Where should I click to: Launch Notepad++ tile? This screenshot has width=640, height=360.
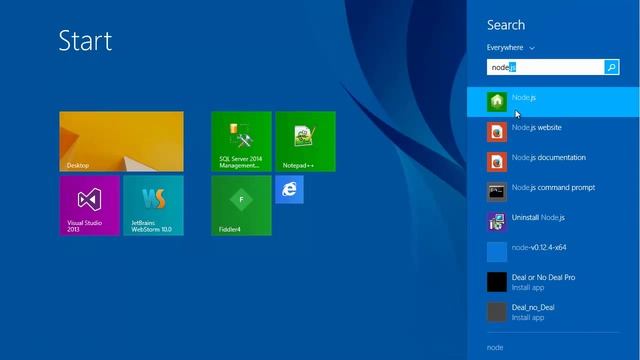point(305,141)
